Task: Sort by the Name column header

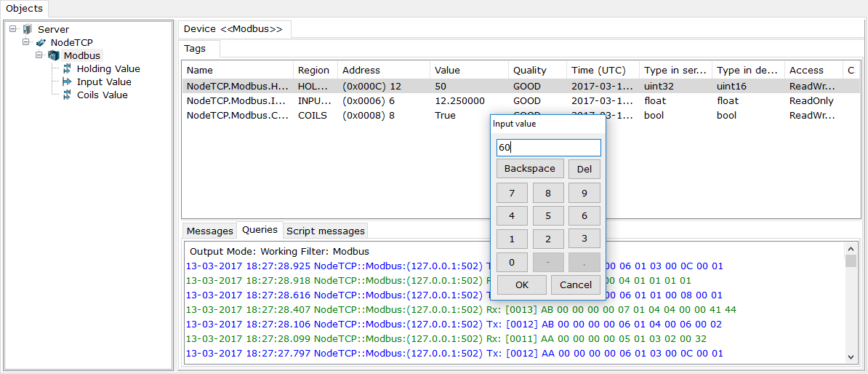Action: click(x=238, y=71)
